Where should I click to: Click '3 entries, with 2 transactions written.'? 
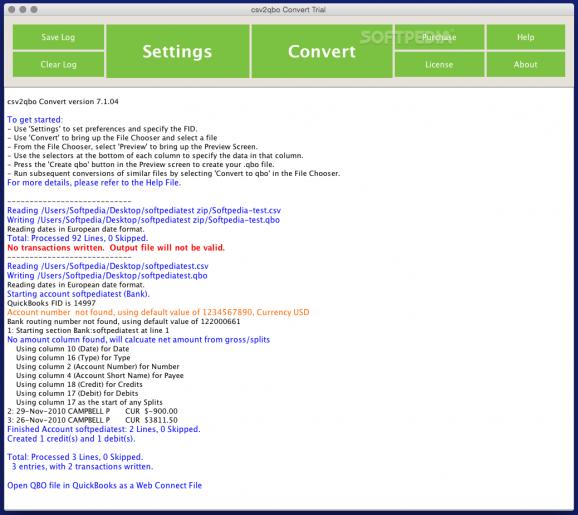[82, 467]
